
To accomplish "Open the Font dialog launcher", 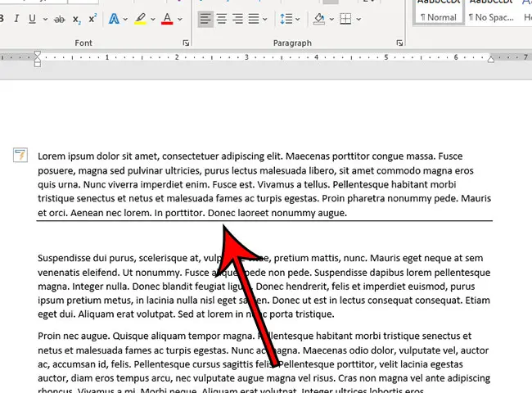I will click(x=186, y=43).
